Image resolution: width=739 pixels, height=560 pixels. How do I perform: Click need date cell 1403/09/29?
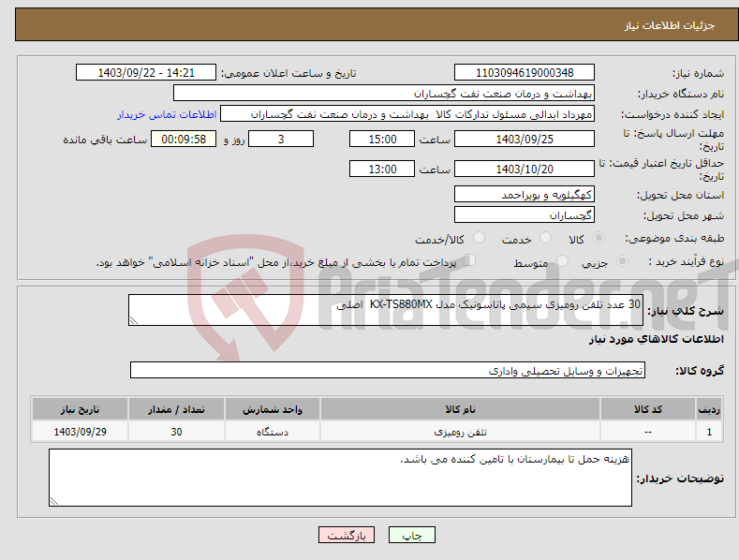click(x=81, y=432)
